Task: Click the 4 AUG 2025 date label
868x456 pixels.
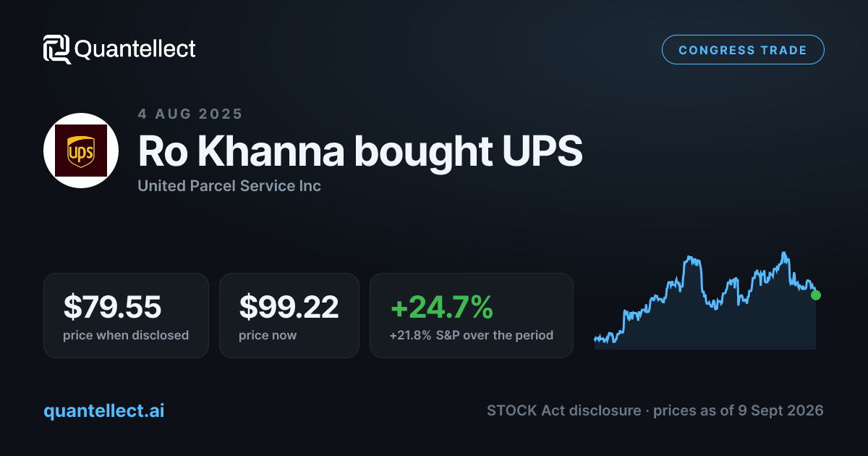Action: coord(190,114)
